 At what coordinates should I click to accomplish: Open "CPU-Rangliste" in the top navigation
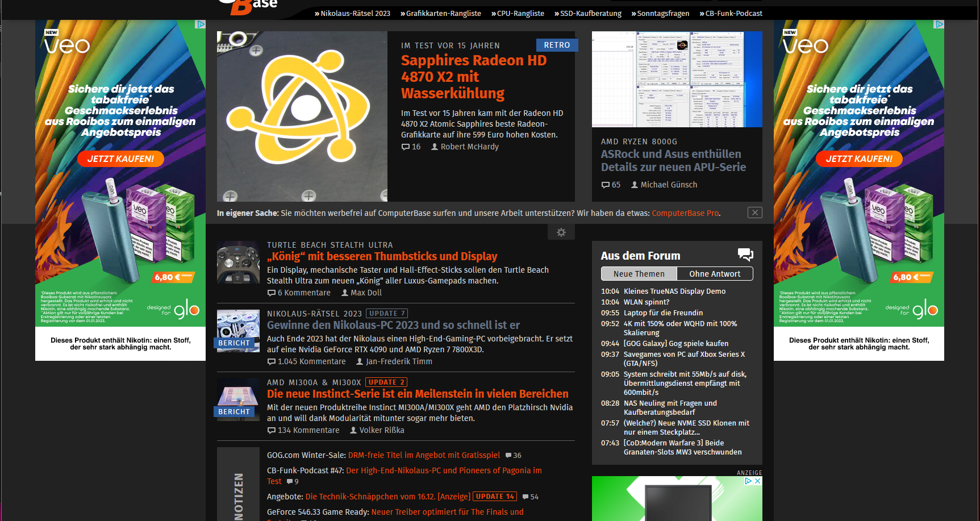click(518, 13)
